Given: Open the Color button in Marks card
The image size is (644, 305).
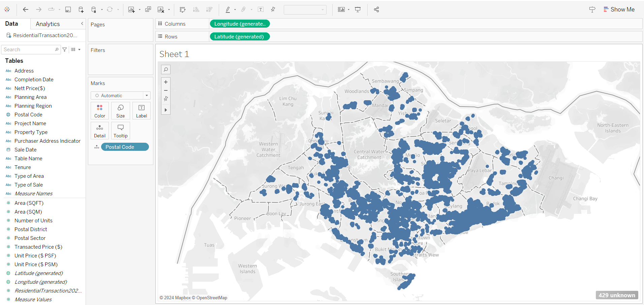Looking at the screenshot, I should pyautogui.click(x=100, y=111).
